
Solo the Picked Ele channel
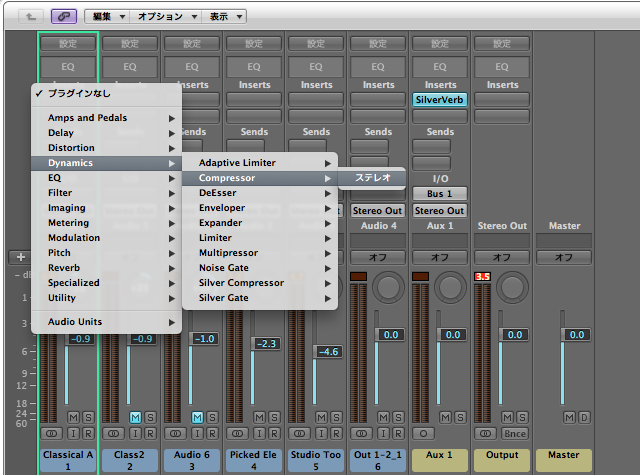[x=274, y=417]
